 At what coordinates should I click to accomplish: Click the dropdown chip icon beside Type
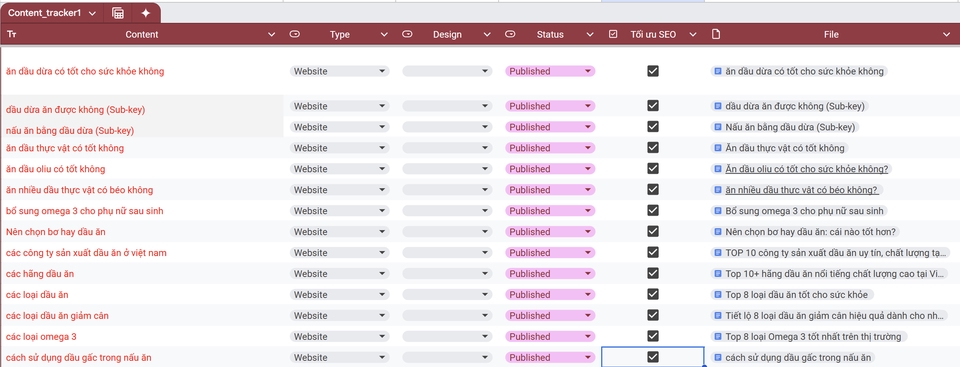(294, 34)
